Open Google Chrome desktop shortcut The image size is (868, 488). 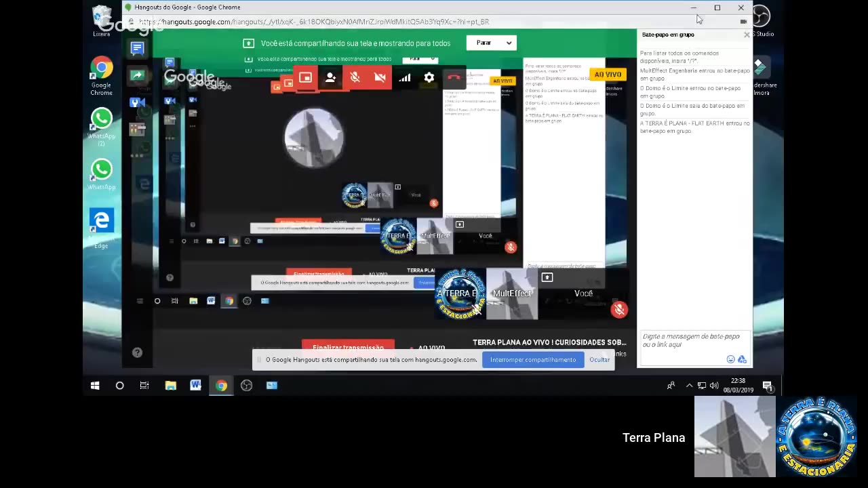click(x=101, y=75)
